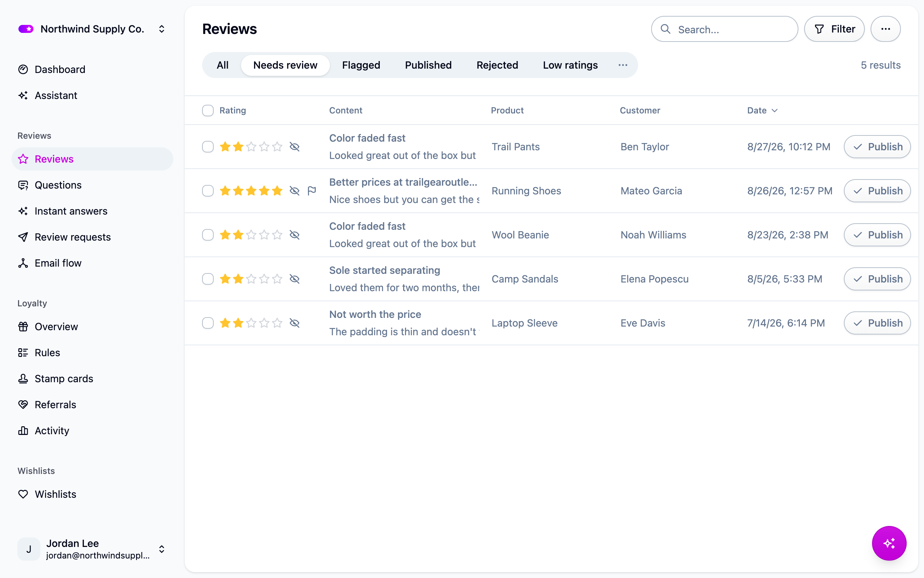
Task: Switch to the Low ratings tab
Action: point(570,65)
